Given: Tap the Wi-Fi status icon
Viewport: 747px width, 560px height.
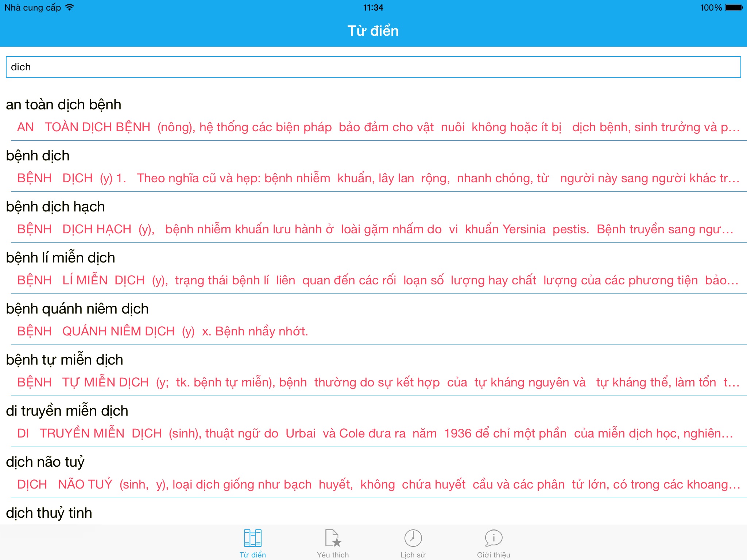Looking at the screenshot, I should (69, 7).
